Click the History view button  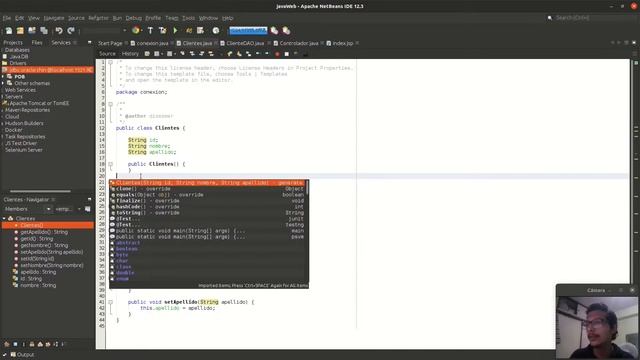pos(130,54)
